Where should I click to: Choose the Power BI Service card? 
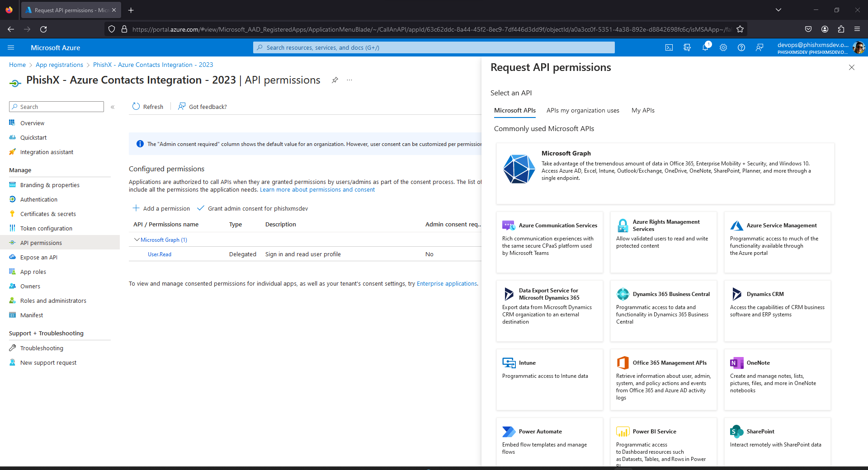(x=663, y=442)
